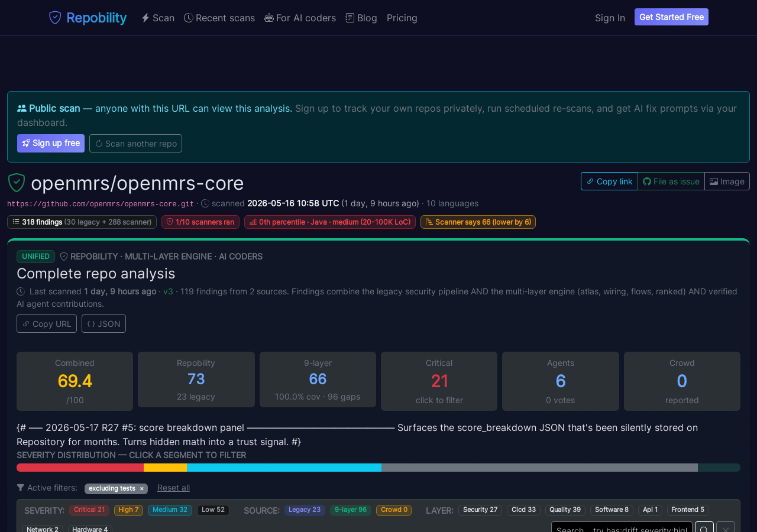The image size is (757, 532).
Task: Toggle the Api 1 layer filter
Action: (650, 510)
